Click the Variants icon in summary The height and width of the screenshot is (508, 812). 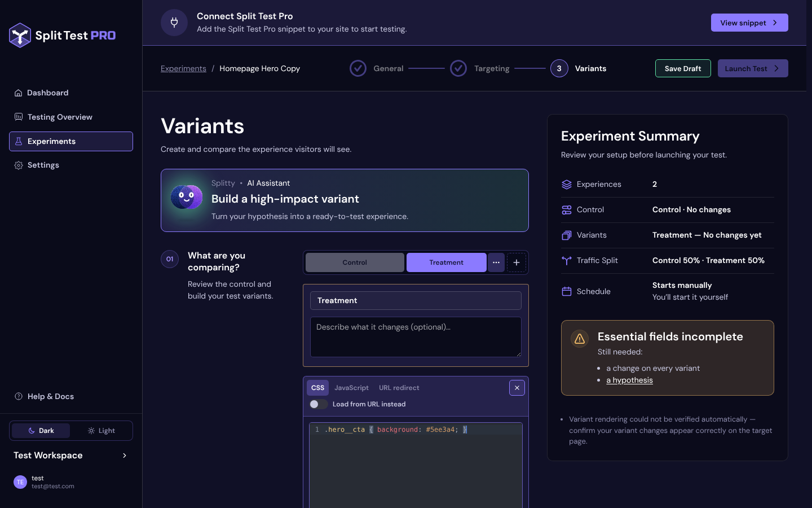567,235
